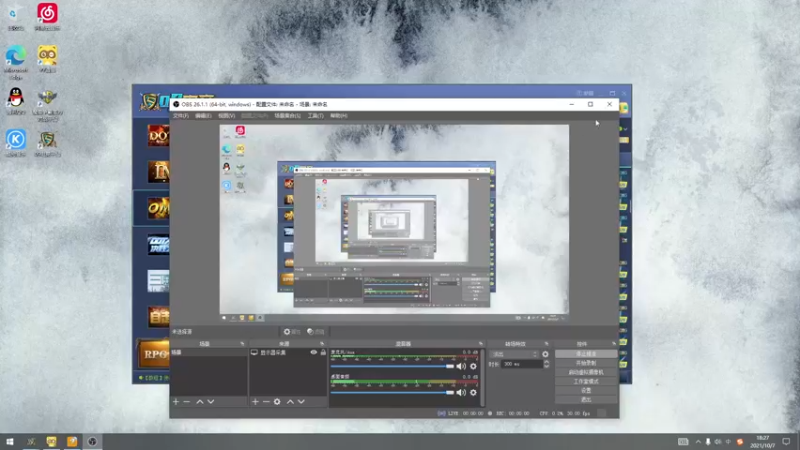Pop out the 混音器 dock
The width and height of the screenshot is (800, 450).
pyautogui.click(x=481, y=344)
